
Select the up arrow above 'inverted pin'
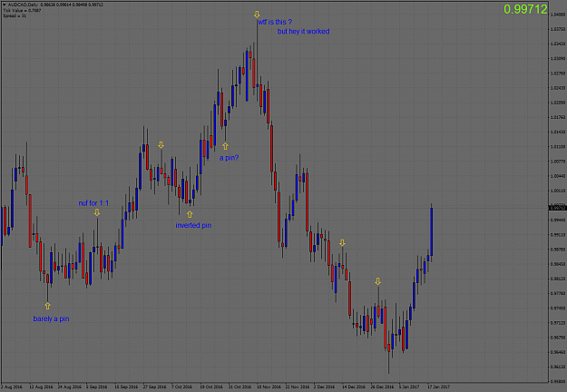[190, 214]
